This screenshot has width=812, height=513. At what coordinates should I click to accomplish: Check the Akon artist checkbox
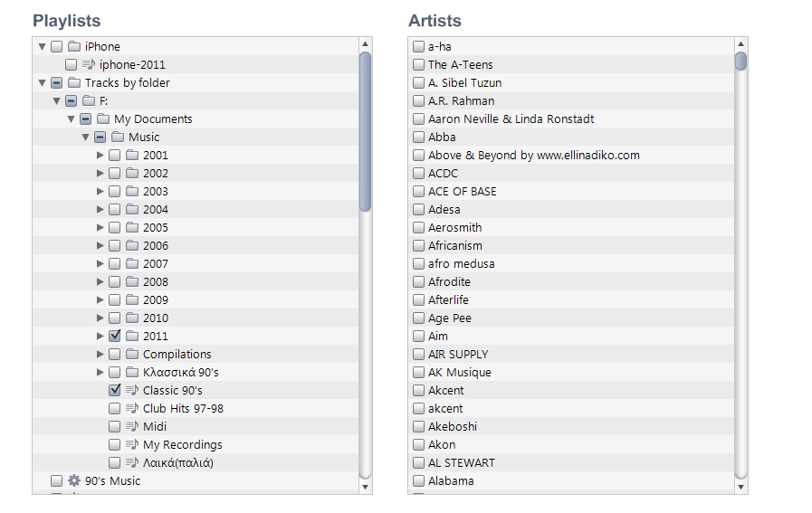pos(418,444)
